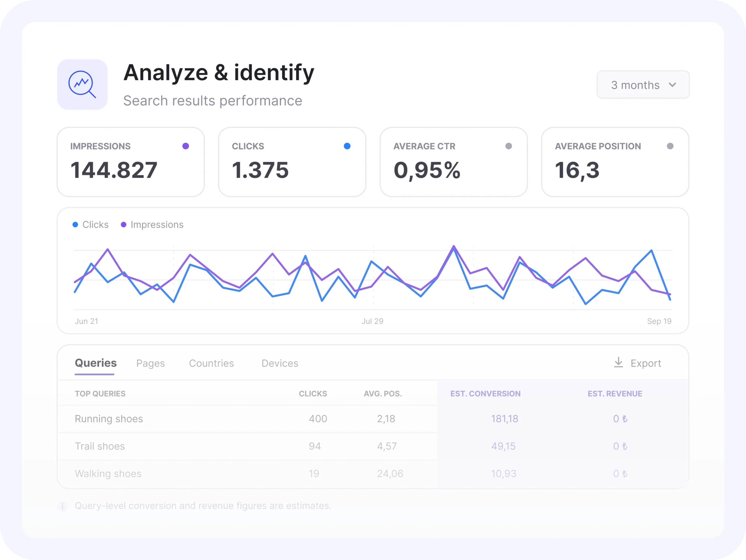Enable the Average Position metric dot

click(670, 146)
